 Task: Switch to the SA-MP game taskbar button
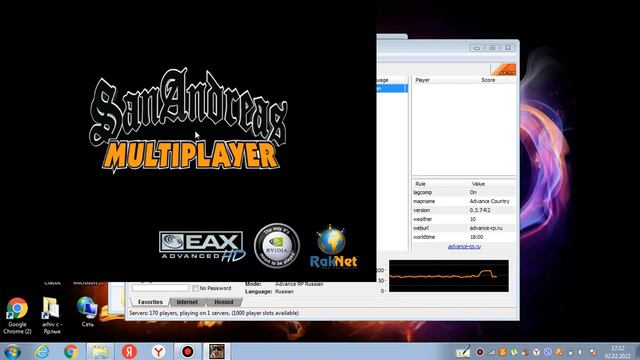point(217,351)
